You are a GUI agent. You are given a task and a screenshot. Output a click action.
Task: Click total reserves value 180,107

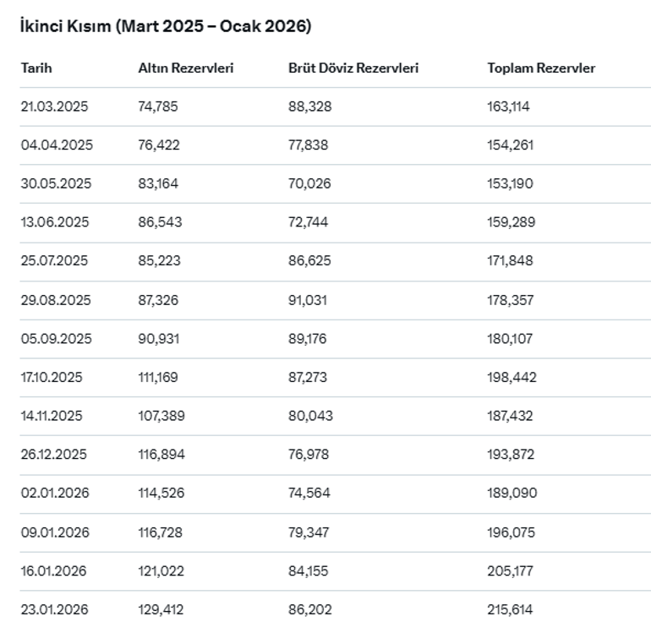click(510, 339)
